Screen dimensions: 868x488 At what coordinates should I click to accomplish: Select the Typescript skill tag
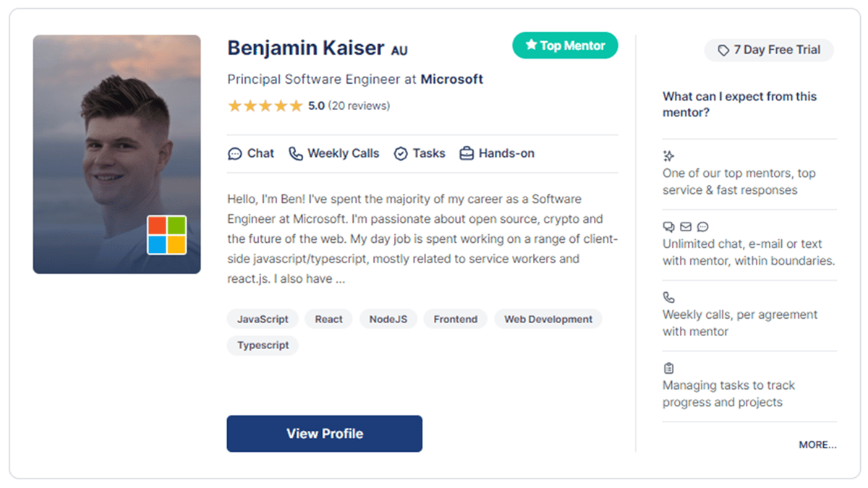click(263, 345)
